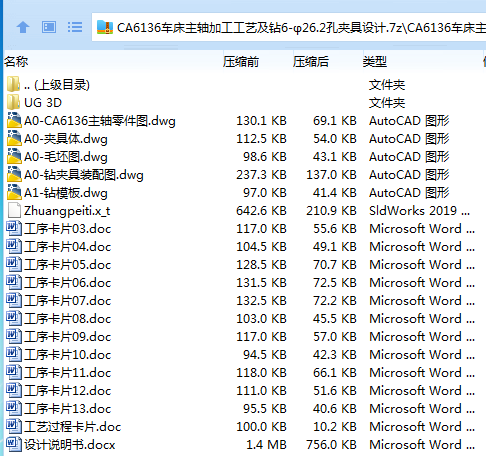Select the 工序卡片04.doc Word icon
Image resolution: width=486 pixels, height=456 pixels.
14,246
